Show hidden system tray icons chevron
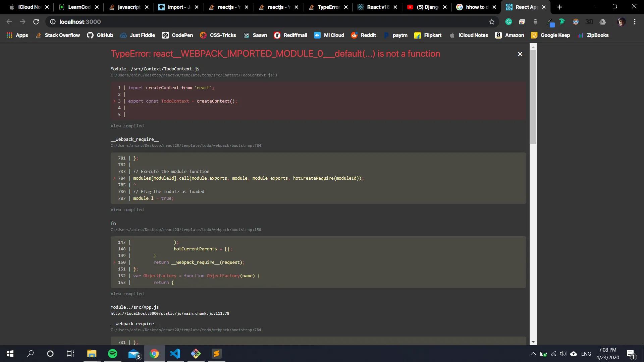644x362 pixels. 533,354
